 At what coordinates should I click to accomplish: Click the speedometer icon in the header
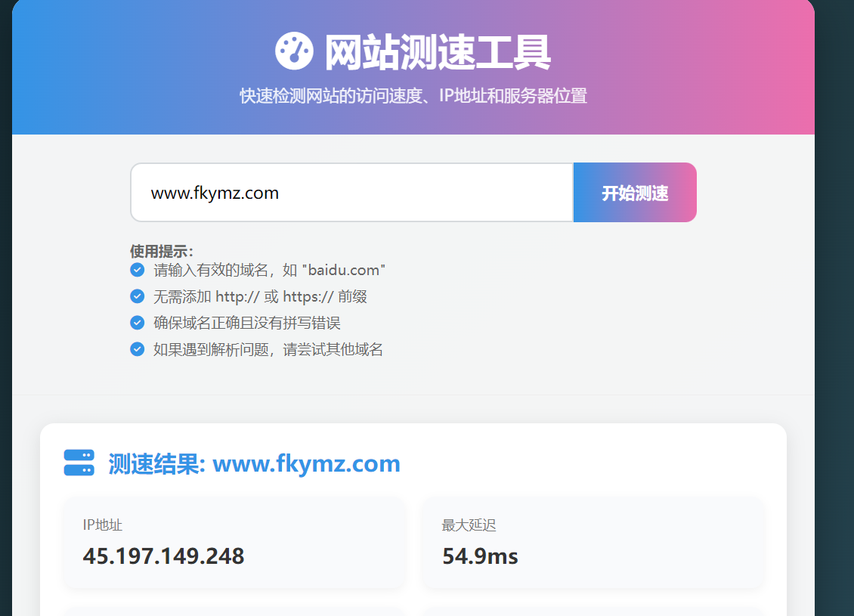click(294, 51)
